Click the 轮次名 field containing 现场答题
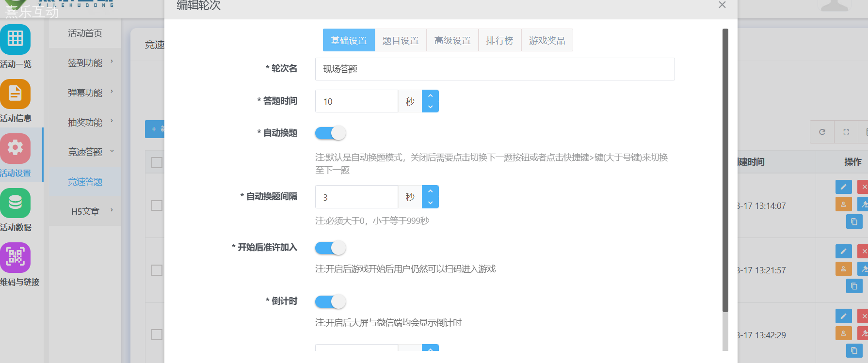The image size is (868, 363). (x=495, y=69)
